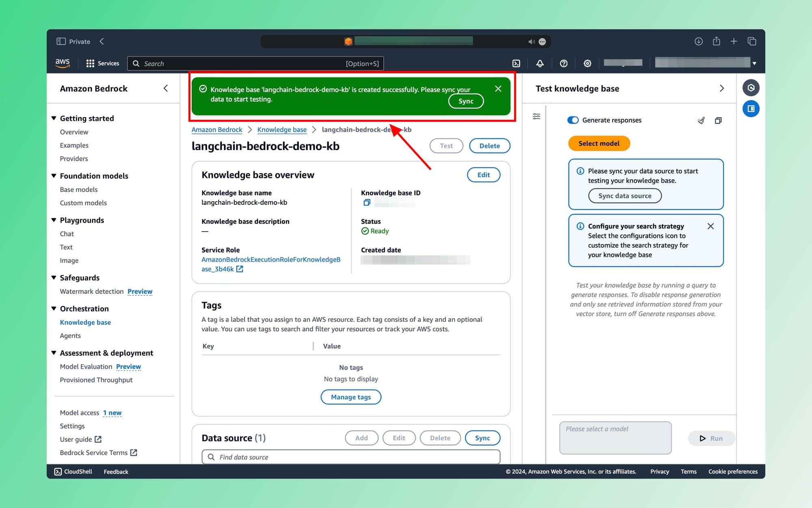Click the Sync data source button
812x508 pixels.
[x=624, y=195]
